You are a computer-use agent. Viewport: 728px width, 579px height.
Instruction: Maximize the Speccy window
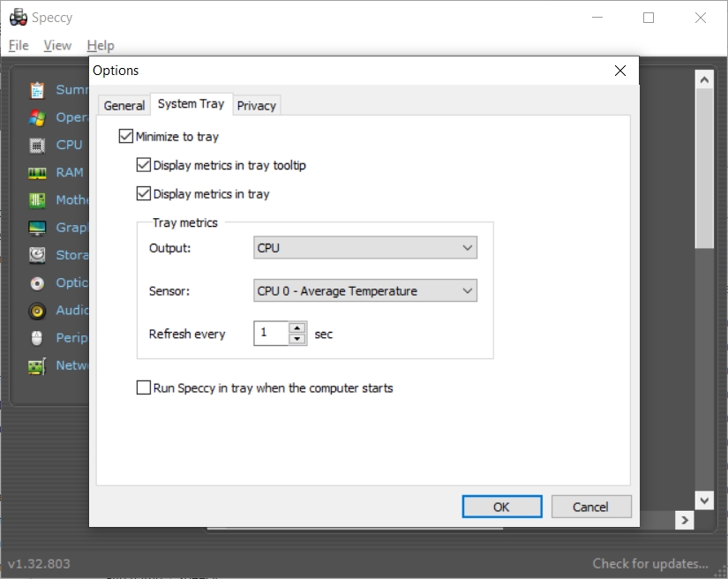(649, 18)
